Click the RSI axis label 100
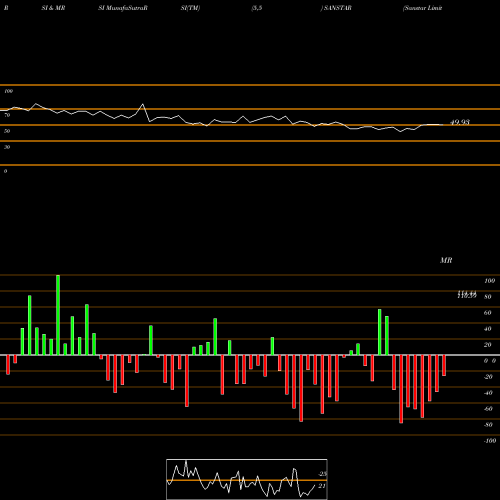The image size is (500, 500). pyautogui.click(x=8, y=91)
